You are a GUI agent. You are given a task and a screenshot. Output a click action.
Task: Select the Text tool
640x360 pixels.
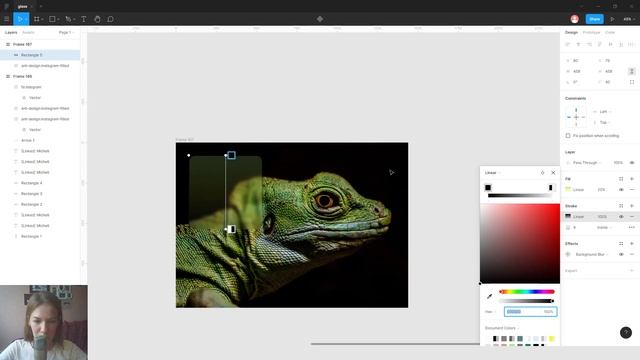84,19
